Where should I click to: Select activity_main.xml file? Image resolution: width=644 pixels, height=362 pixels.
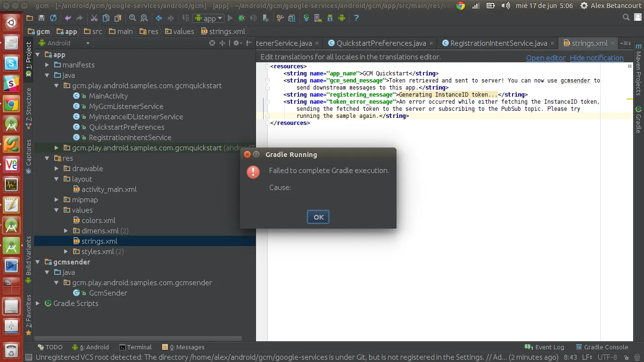(x=109, y=189)
